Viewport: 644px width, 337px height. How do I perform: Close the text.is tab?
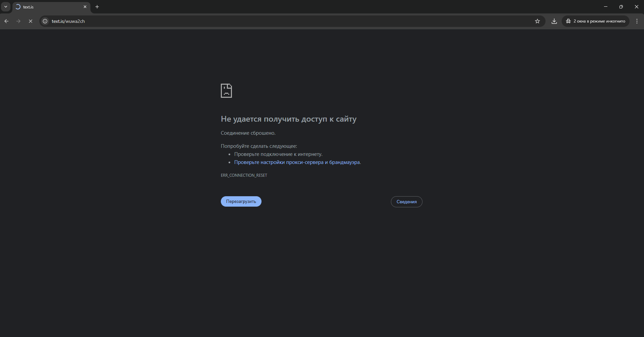(x=85, y=7)
